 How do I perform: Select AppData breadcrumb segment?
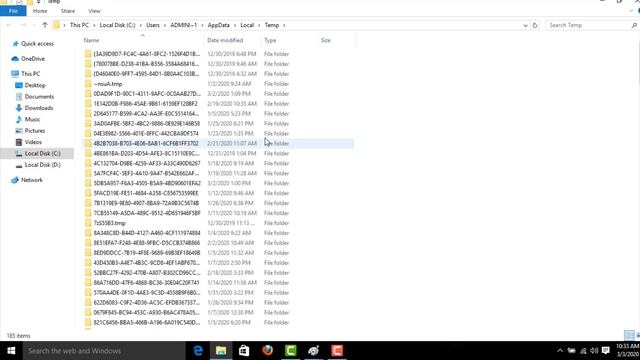coord(219,25)
